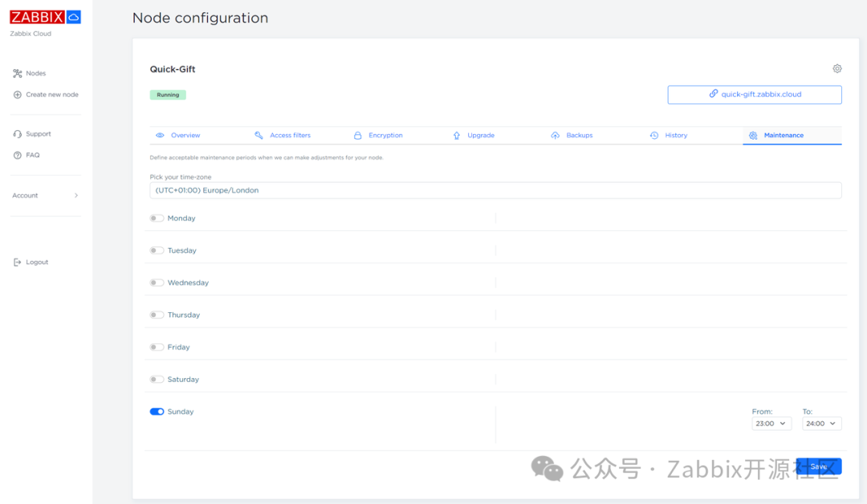Click the Upgrade arrow icon
The width and height of the screenshot is (867, 504).
coord(457,136)
